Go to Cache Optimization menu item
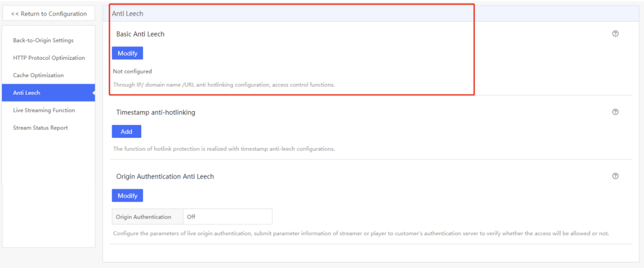 (x=38, y=75)
